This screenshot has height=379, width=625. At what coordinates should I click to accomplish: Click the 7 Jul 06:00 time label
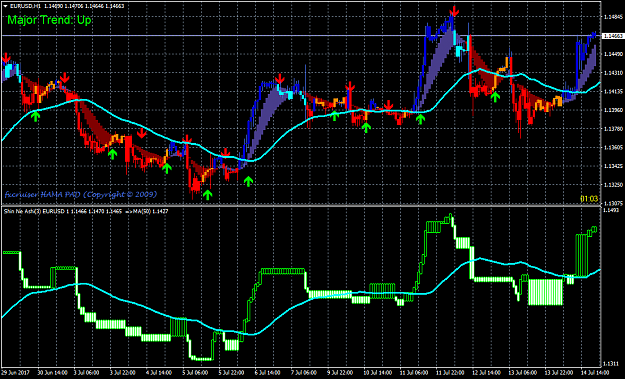pyautogui.click(x=304, y=373)
